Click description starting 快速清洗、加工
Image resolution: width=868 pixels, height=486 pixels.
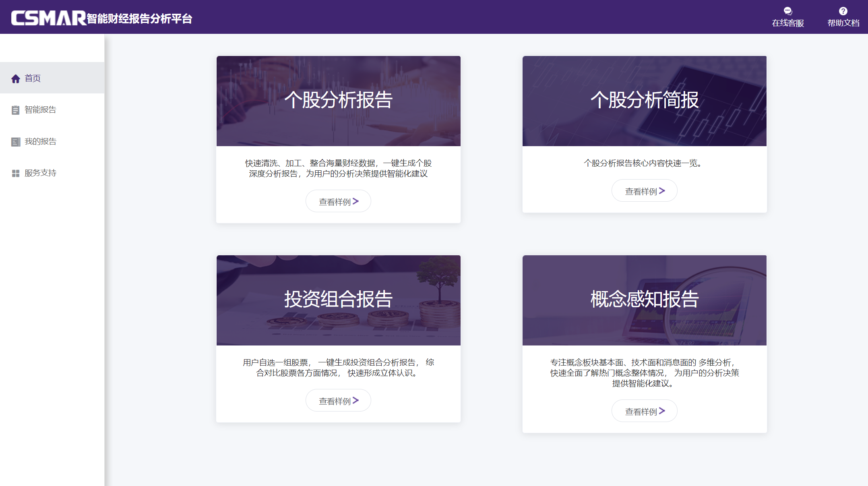pos(339,168)
